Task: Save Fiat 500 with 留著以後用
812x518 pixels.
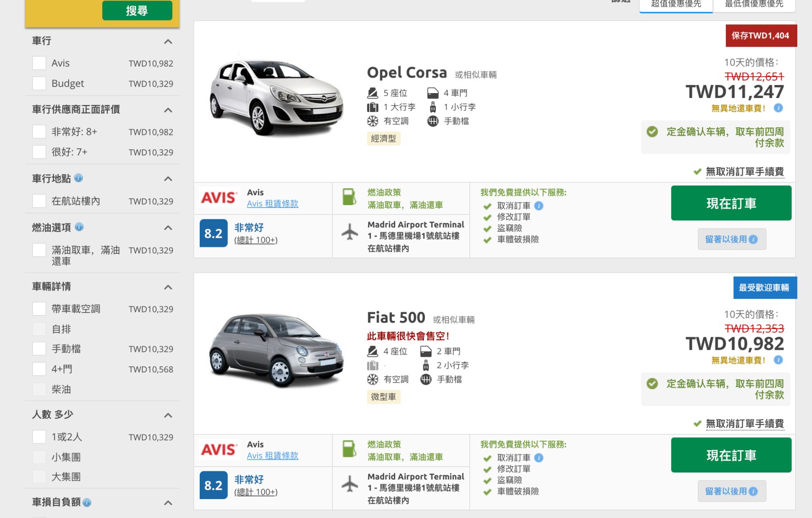Action: [732, 491]
